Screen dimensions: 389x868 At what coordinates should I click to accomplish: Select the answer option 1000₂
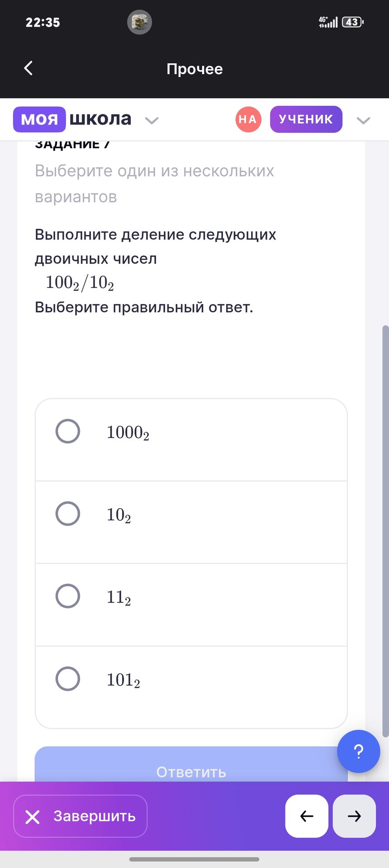[68, 431]
